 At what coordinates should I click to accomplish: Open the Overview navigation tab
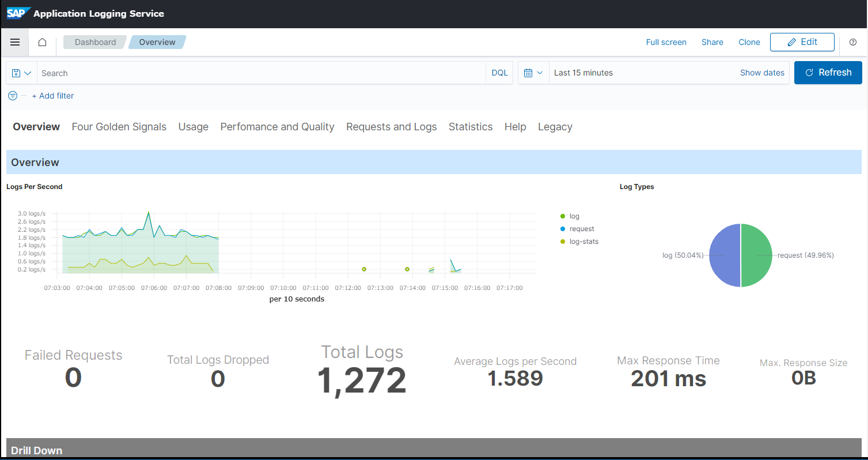(x=36, y=127)
